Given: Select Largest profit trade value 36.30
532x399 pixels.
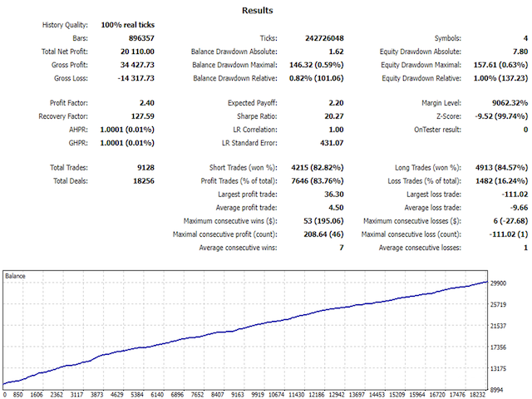Looking at the screenshot, I should [334, 195].
